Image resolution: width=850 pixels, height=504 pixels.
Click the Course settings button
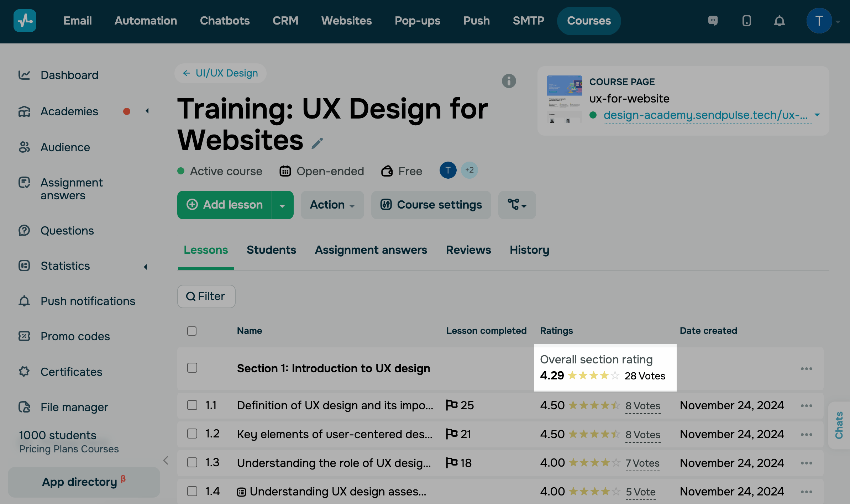click(431, 205)
